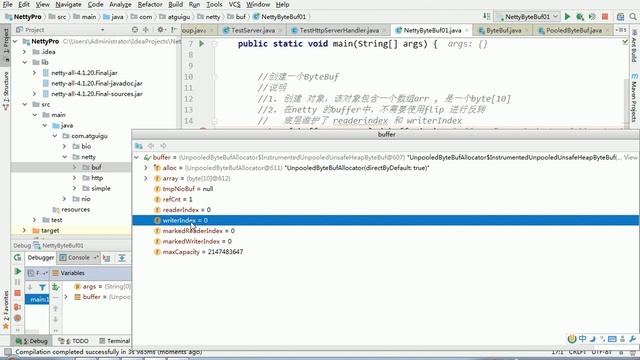The image size is (640, 360).
Task: Click scroll from source target icon
Action: tap(135, 30)
